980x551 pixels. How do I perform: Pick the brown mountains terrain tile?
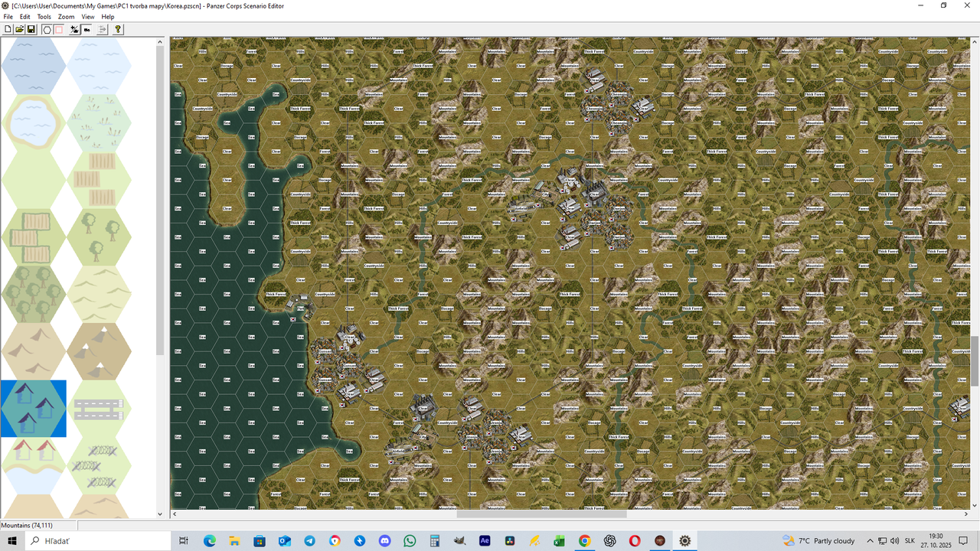click(x=34, y=351)
